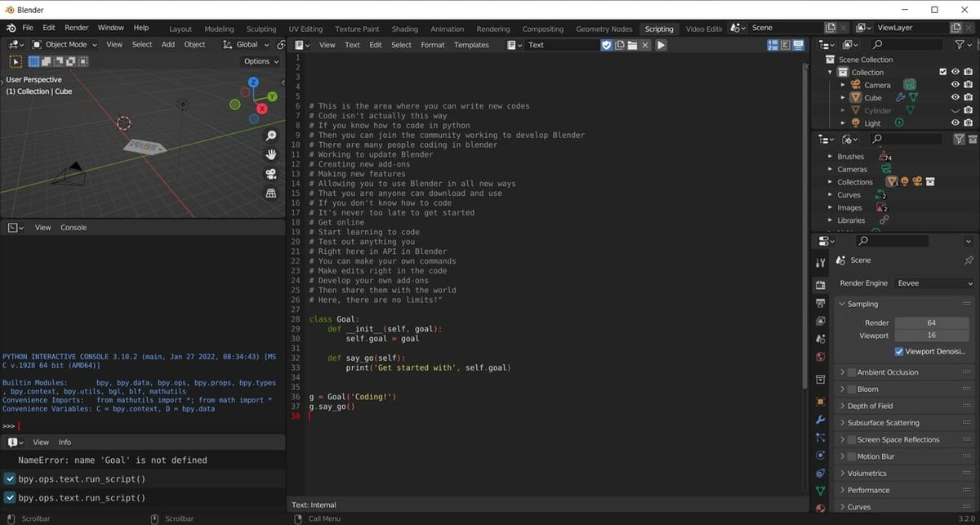Disable Viewport Denoising checkbox
The image size is (980, 525).
tap(899, 352)
